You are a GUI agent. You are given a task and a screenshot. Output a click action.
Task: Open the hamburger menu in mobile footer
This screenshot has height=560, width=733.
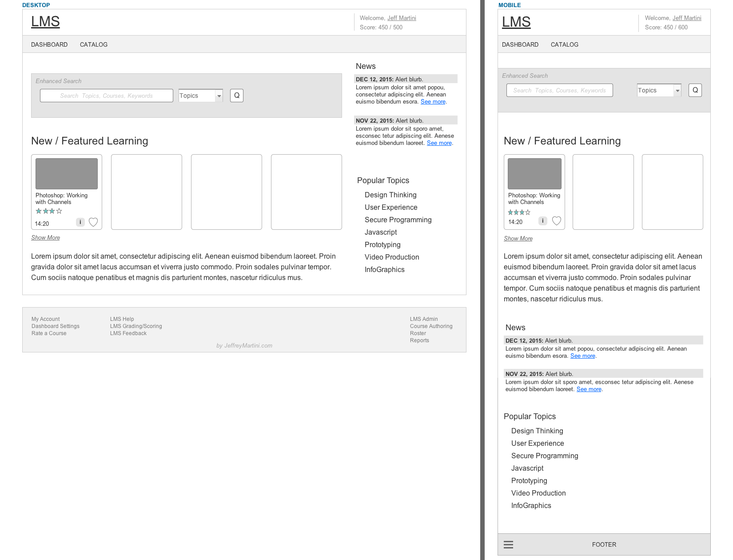[x=509, y=545]
